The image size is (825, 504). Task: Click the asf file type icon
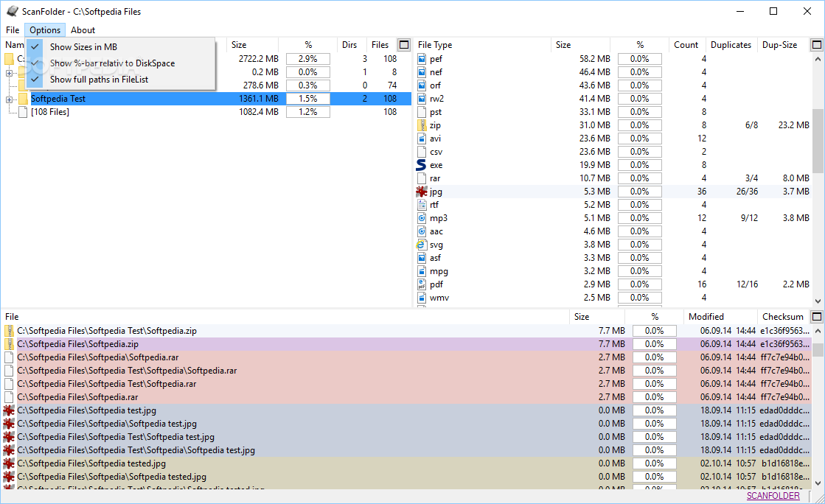click(422, 258)
